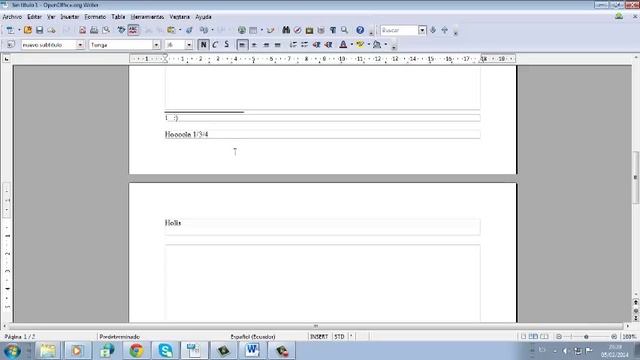Click the OpenOffice Help question mark icon

360,30
